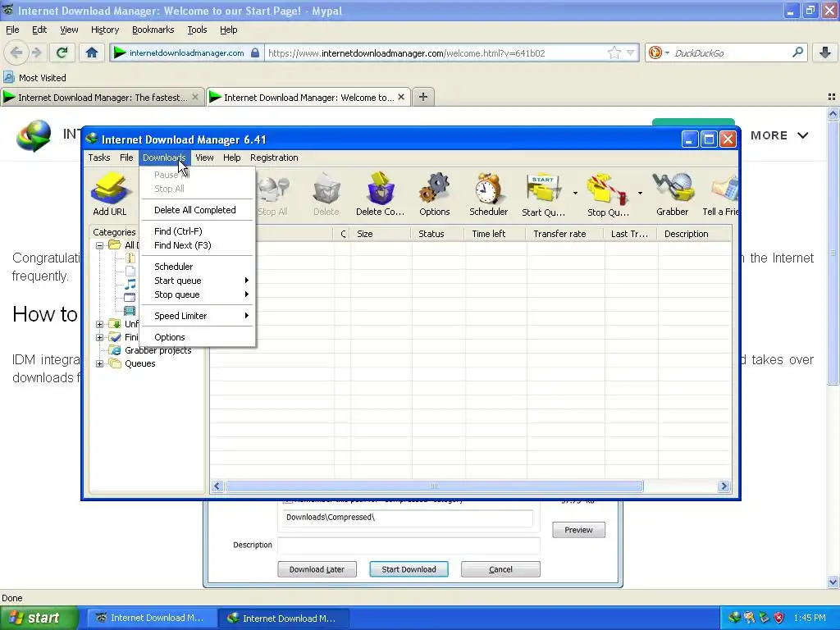The width and height of the screenshot is (840, 630).
Task: Open the address bar history dropdown
Action: click(631, 52)
